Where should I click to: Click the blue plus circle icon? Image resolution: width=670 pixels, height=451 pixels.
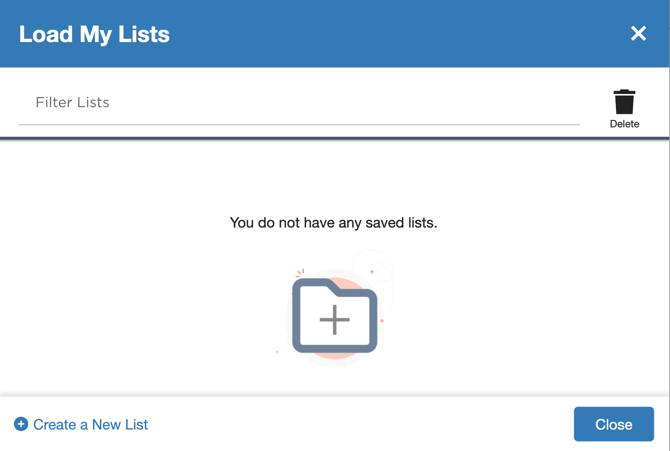(21, 424)
